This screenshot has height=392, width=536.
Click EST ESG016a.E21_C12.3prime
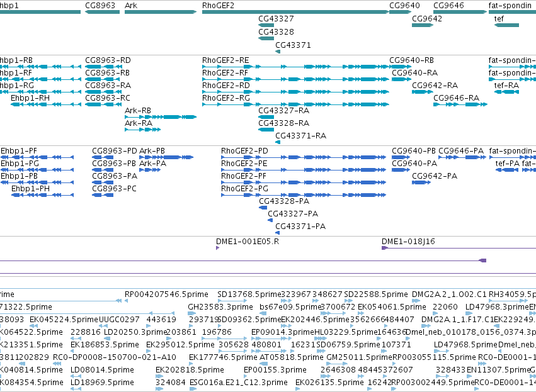coord(239,383)
